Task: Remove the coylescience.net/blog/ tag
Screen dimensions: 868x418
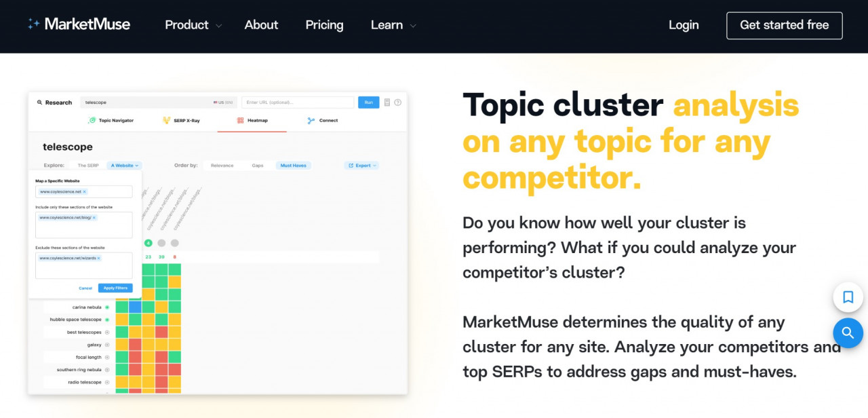Action: point(94,218)
